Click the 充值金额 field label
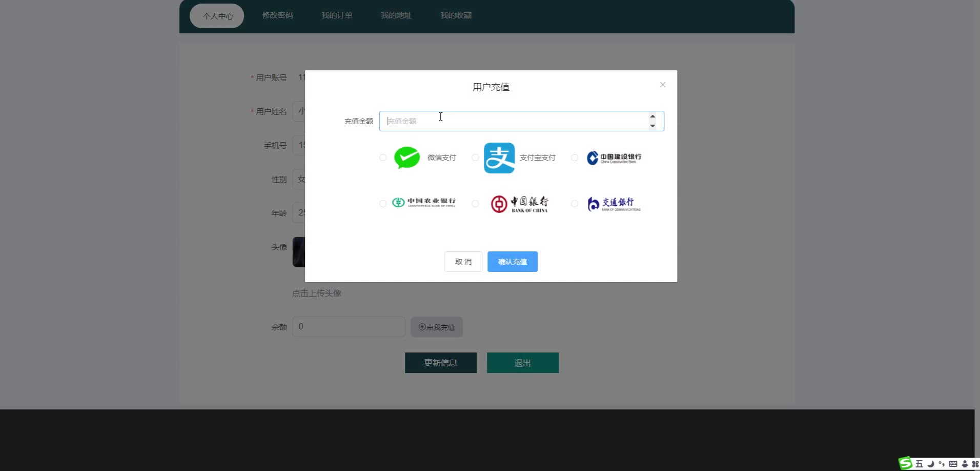The height and width of the screenshot is (471, 980). (359, 121)
